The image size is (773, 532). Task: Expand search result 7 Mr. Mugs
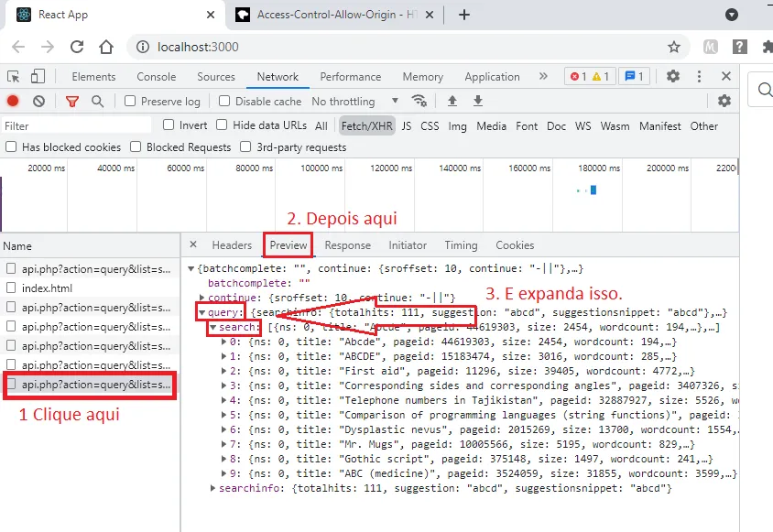[x=223, y=444]
